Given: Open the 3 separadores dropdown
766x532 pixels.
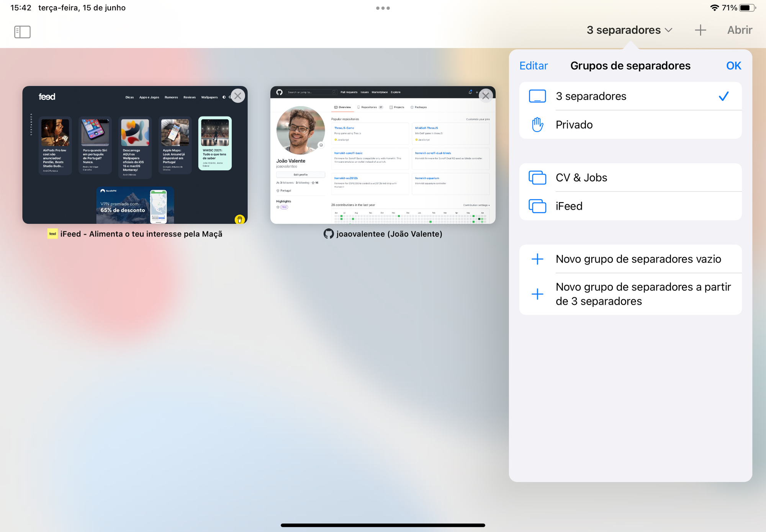Looking at the screenshot, I should point(629,30).
